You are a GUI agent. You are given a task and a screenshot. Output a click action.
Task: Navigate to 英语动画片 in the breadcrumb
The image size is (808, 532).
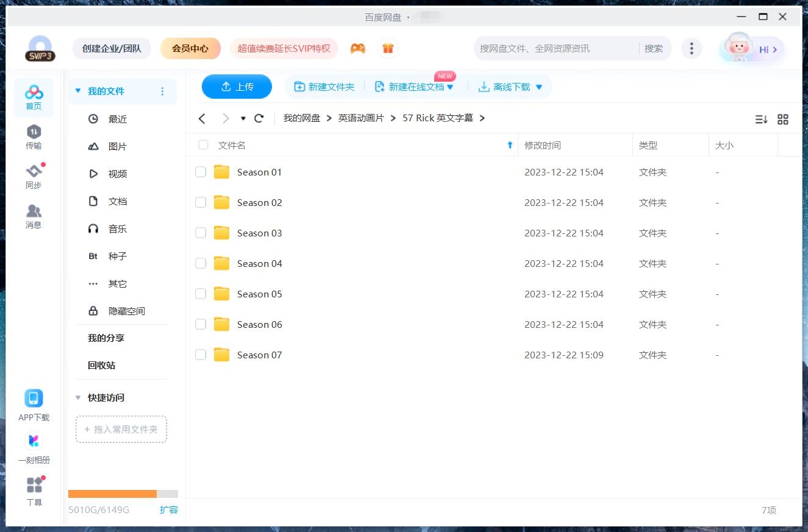(361, 118)
